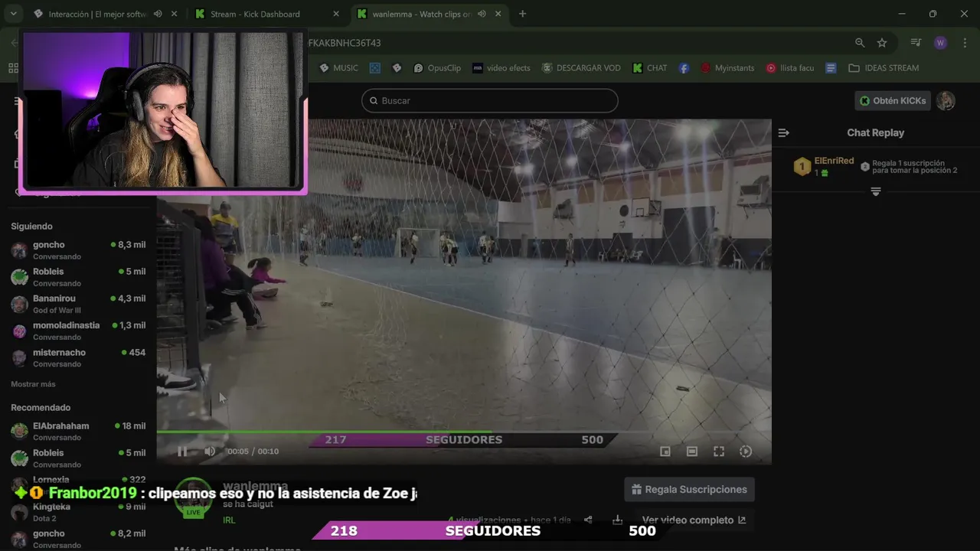
Task: Open Kingteka Dota 2 channel
Action: coord(78,512)
